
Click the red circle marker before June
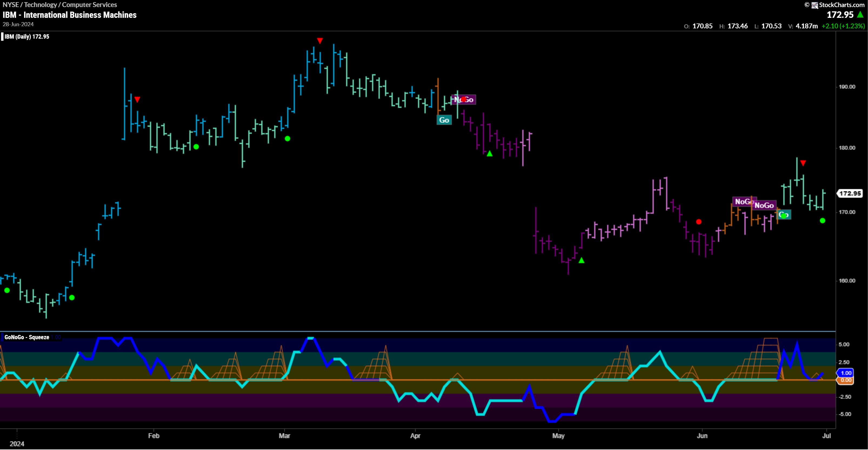pyautogui.click(x=699, y=222)
